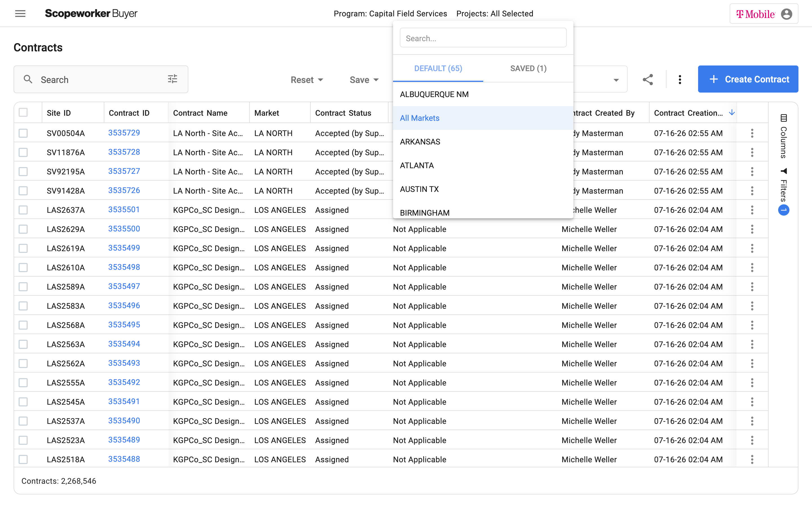Check the row for site LAS2637A

23,210
